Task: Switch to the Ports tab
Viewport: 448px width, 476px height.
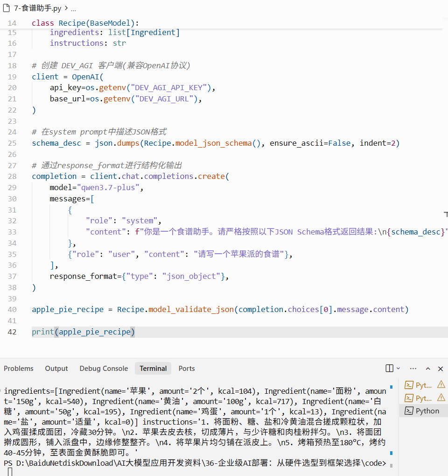Action: click(x=187, y=368)
